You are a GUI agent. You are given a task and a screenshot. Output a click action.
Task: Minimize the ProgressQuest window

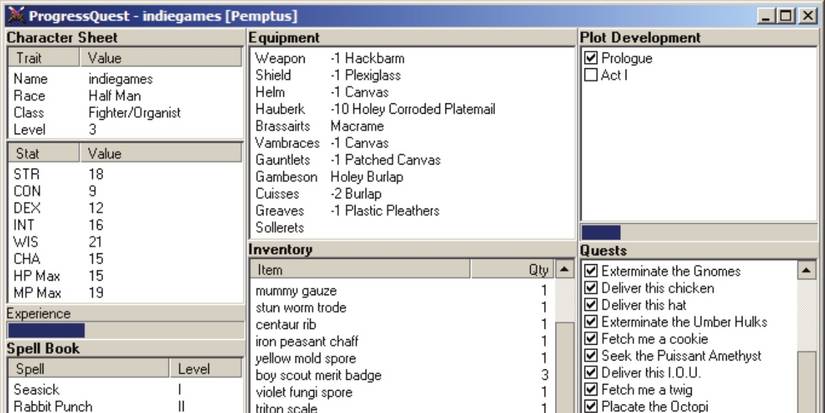click(767, 16)
